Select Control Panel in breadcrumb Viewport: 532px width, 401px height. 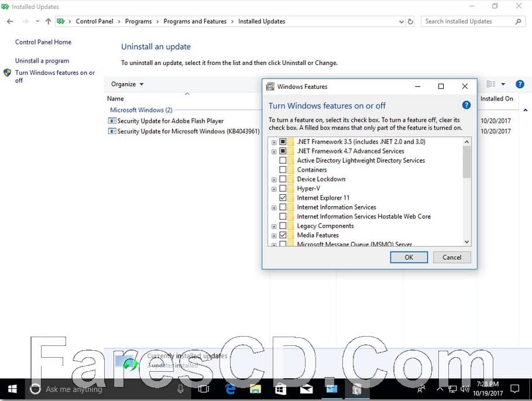pyautogui.click(x=94, y=22)
